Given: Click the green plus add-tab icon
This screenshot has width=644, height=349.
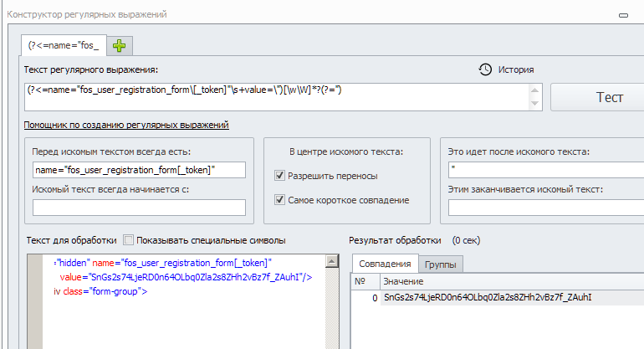Looking at the screenshot, I should pos(118,45).
